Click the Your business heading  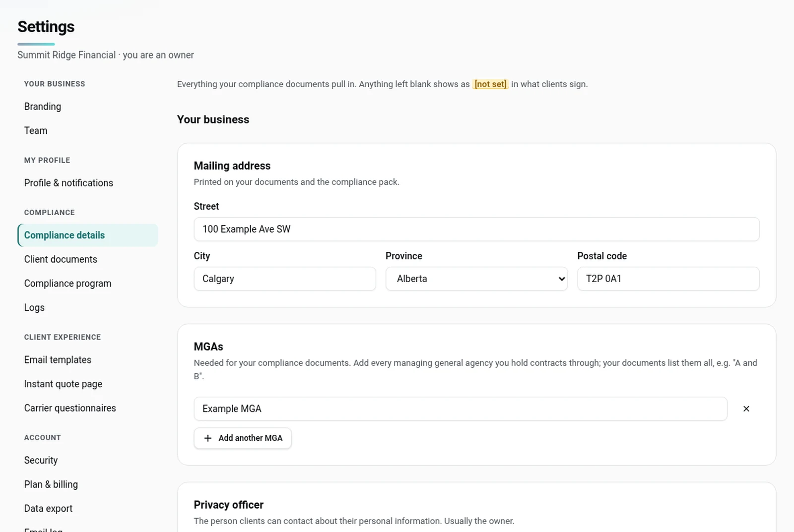point(213,119)
